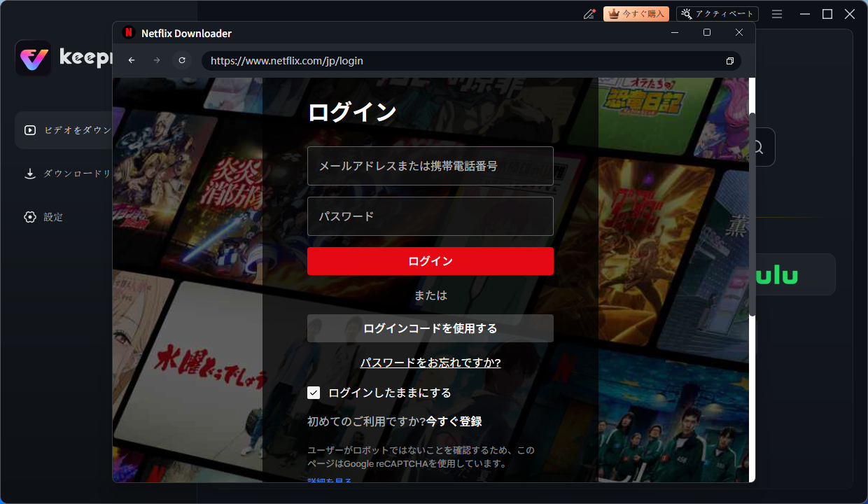This screenshot has height=504, width=868.
Task: Uncheck ログインしたままにする checkbox
Action: coord(314,393)
